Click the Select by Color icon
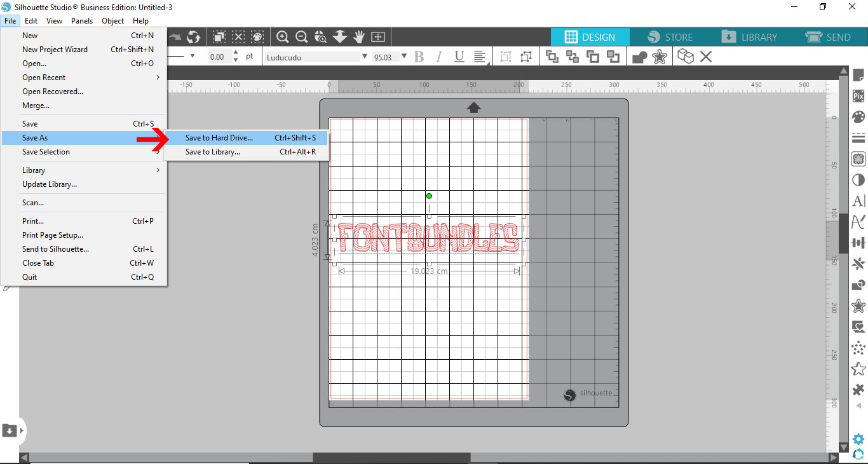The width and height of the screenshot is (868, 464). click(257, 37)
